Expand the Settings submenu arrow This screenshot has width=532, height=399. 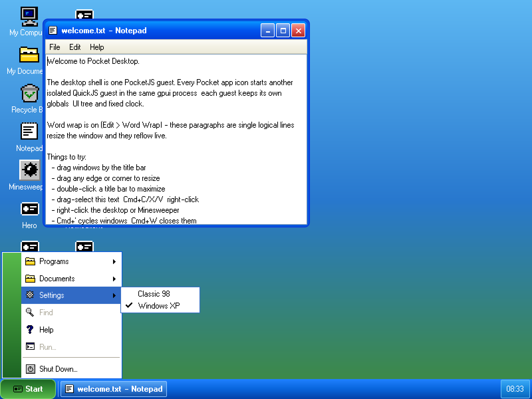[x=114, y=295]
